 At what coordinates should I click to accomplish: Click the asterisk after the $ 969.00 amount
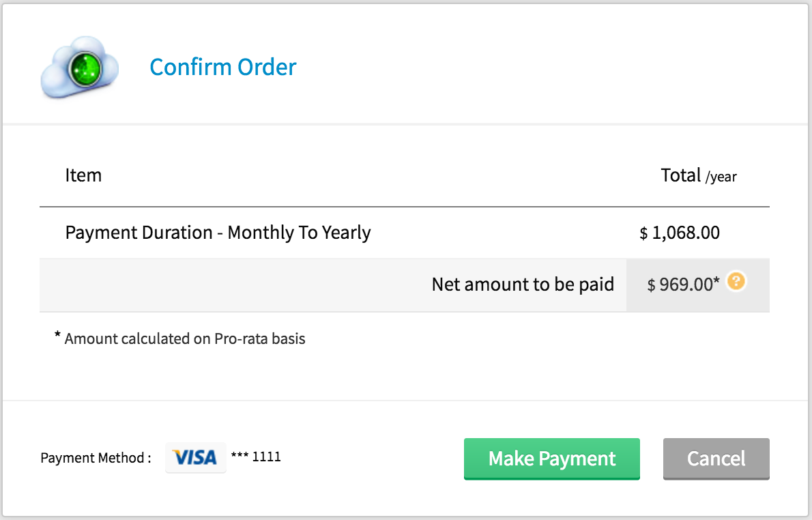click(x=716, y=281)
